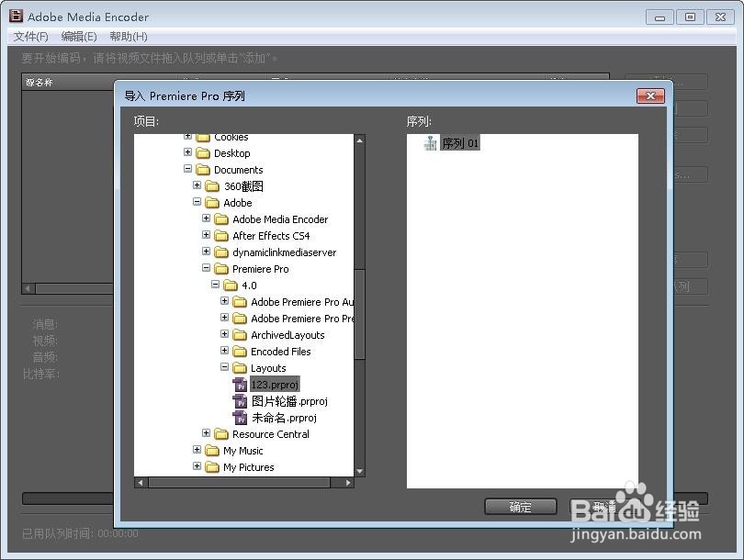This screenshot has width=744, height=560.
Task: Click the Desktop folder icon
Action: coord(203,153)
